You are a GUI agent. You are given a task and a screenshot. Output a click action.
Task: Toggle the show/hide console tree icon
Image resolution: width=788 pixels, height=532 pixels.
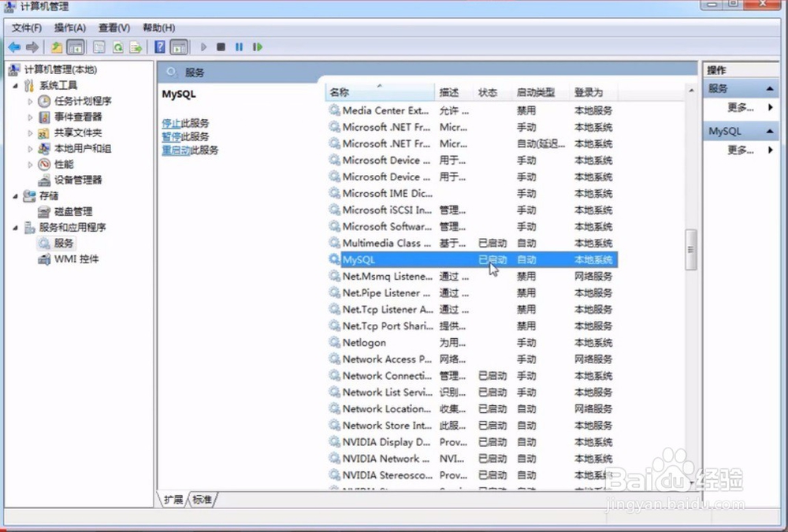[76, 47]
